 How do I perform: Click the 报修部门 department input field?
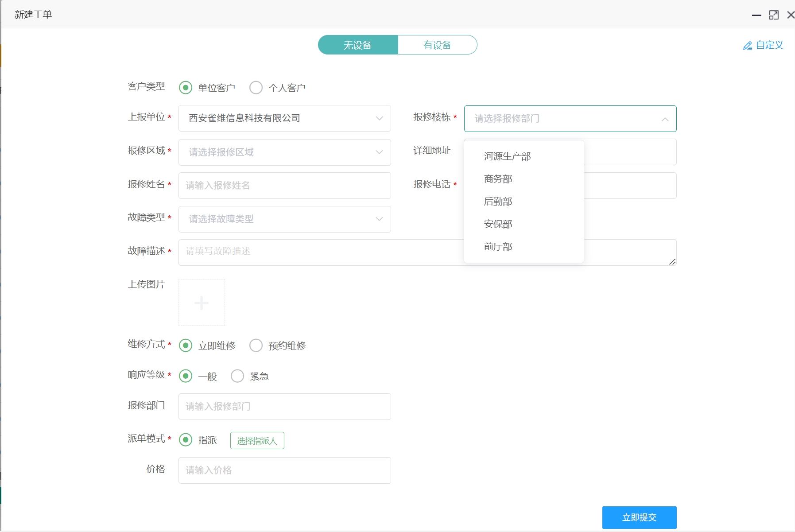point(284,406)
